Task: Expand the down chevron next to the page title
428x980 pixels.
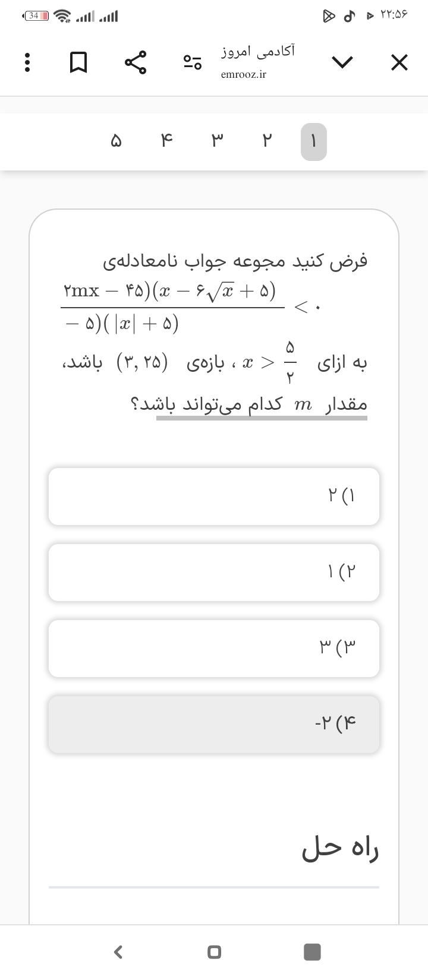Action: pyautogui.click(x=342, y=62)
